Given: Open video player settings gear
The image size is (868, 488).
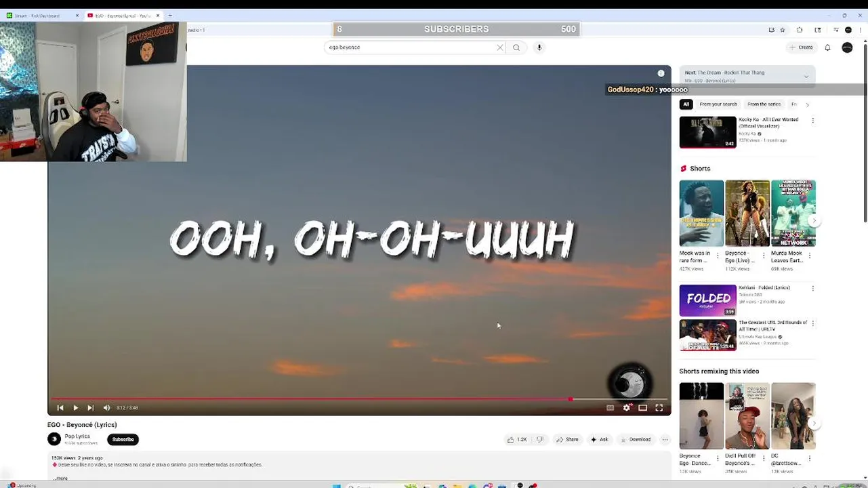Looking at the screenshot, I should coord(627,408).
